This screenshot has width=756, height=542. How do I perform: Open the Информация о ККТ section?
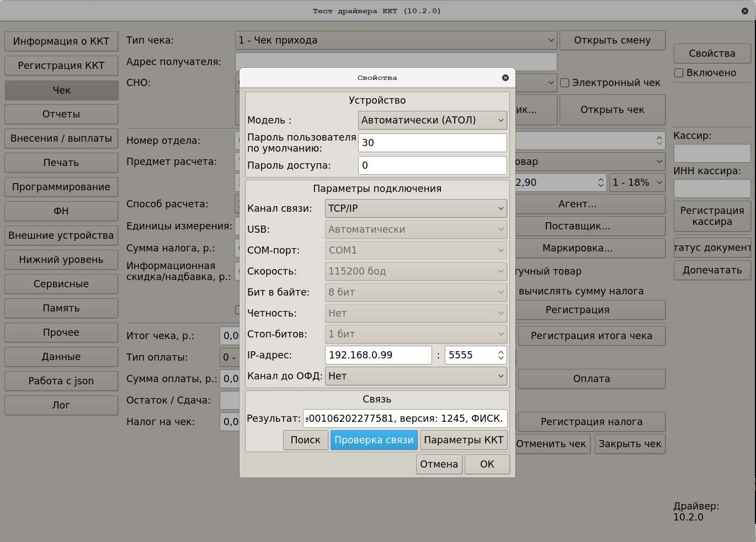(61, 41)
